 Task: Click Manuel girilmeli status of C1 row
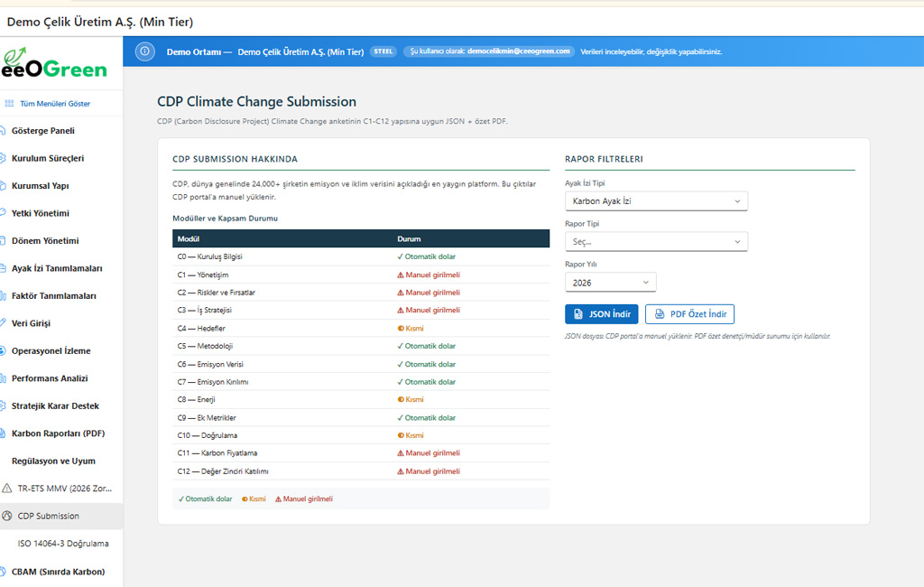429,275
